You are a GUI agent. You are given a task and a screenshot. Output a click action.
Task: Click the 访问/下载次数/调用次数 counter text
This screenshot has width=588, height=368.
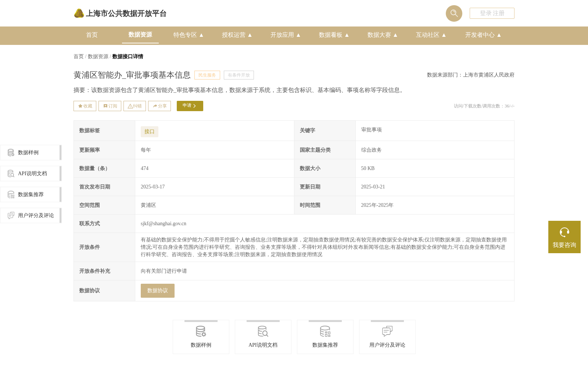484,106
